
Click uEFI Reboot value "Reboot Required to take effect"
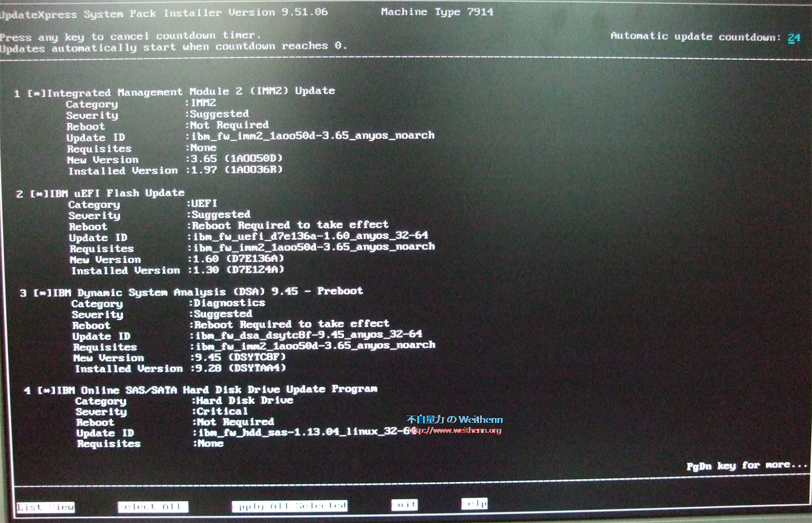coord(290,225)
